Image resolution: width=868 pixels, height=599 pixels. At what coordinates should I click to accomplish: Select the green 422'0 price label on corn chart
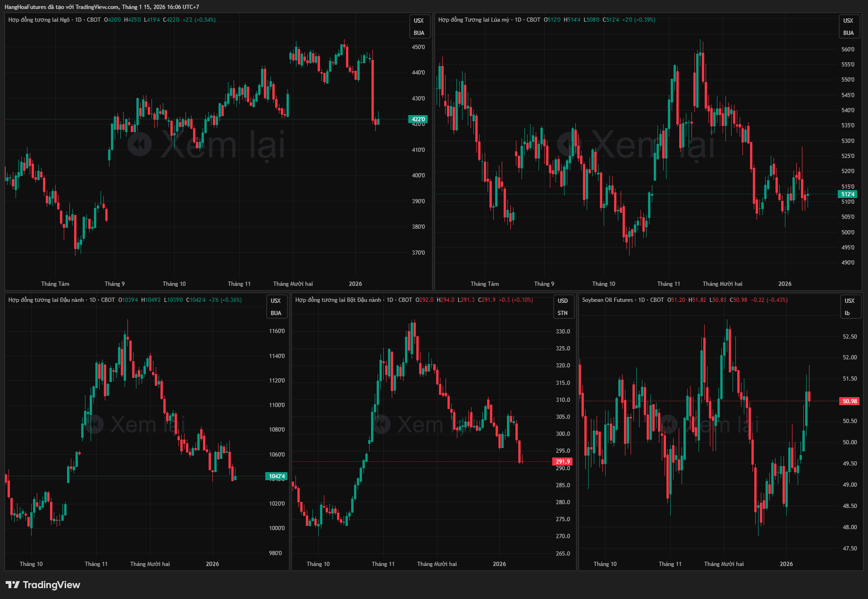418,119
